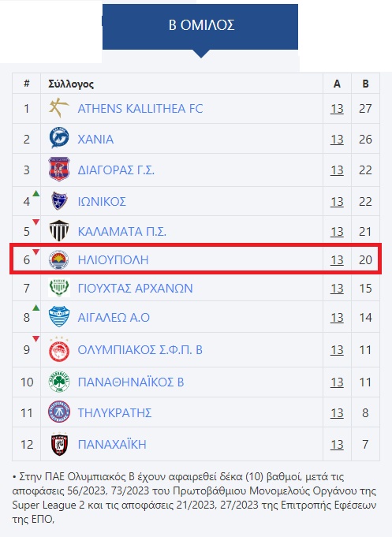This screenshot has height=537, width=392.
Task: Open the ATHENS KALLITHEA FC team link
Action: click(x=140, y=109)
